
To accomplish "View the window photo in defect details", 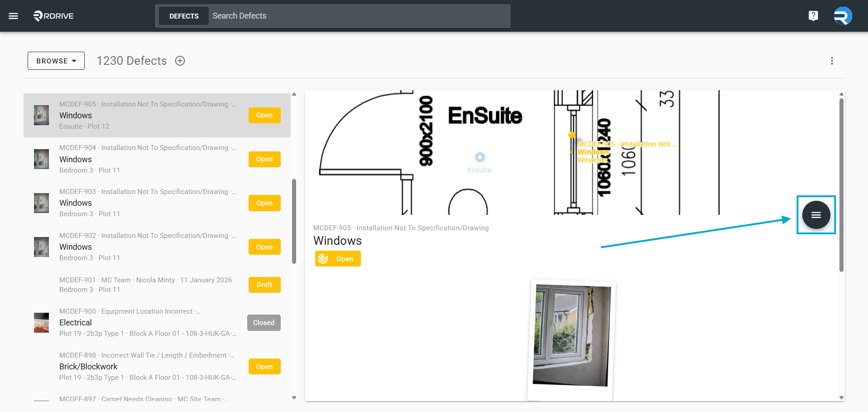I will 571,335.
